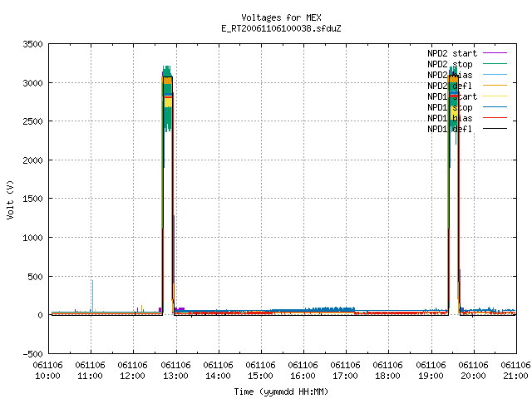Click the chart title 'Voltages for MEX'
The height and width of the screenshot is (399, 532).
pyautogui.click(x=281, y=17)
